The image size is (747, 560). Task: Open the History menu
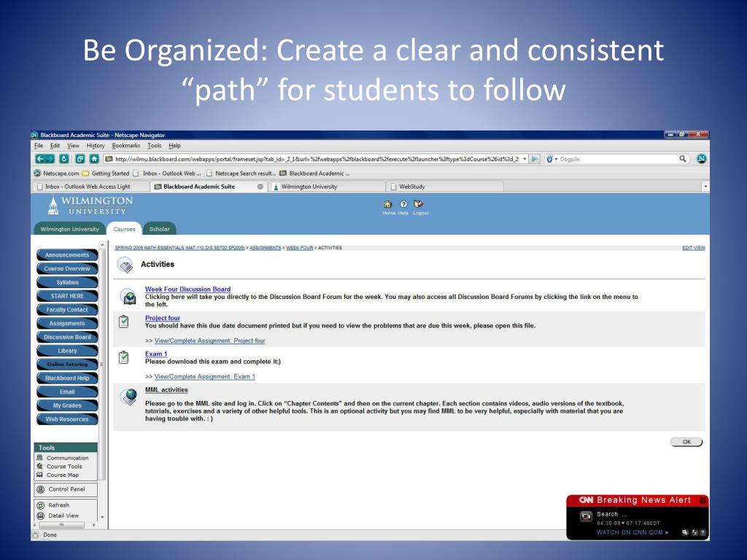96,146
